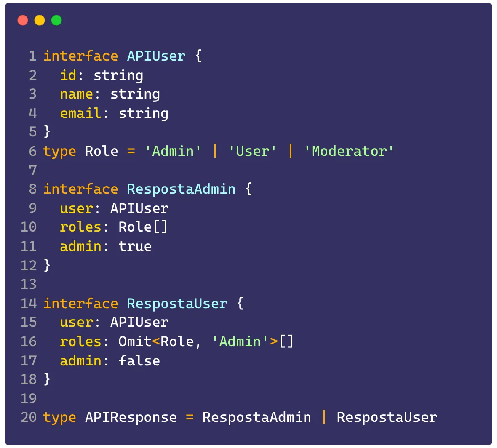497x448 pixels.
Task: Click the 'Moderator' string literal
Action: (349, 151)
